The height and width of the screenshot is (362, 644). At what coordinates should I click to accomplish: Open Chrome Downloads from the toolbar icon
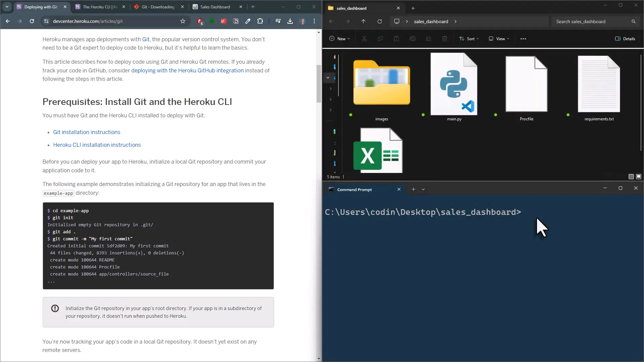click(290, 21)
